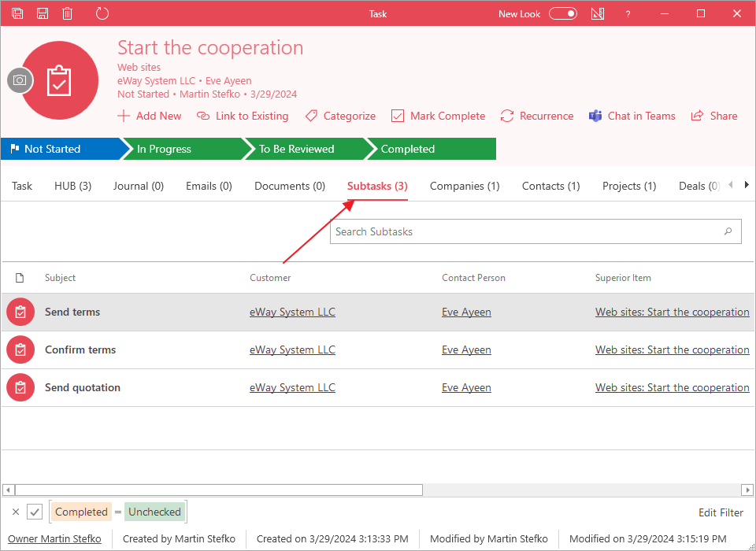Viewport: 756px width, 551px height.
Task: Click the Help question mark icon
Action: coord(628,14)
